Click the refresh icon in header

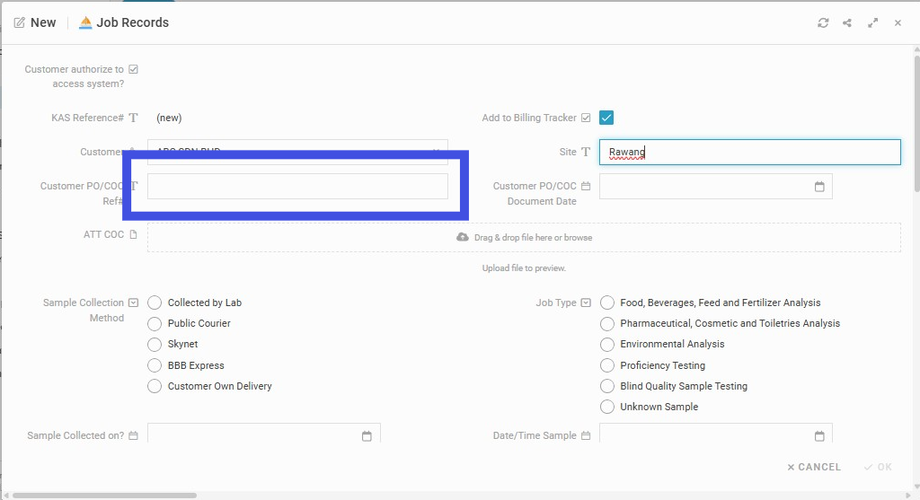point(823,23)
